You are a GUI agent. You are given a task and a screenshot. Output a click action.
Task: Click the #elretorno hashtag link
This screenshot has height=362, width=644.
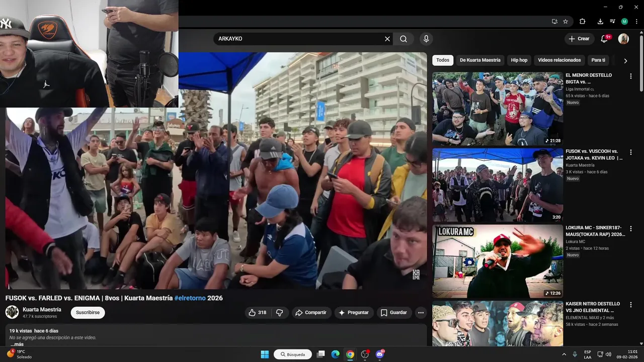tap(190, 298)
